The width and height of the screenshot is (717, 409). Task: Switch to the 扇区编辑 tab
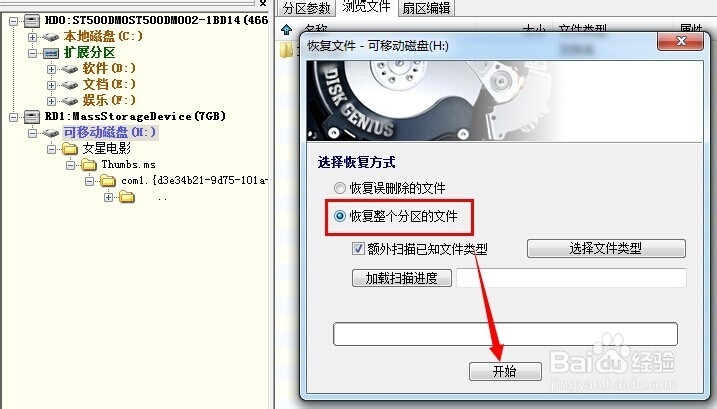tap(426, 8)
